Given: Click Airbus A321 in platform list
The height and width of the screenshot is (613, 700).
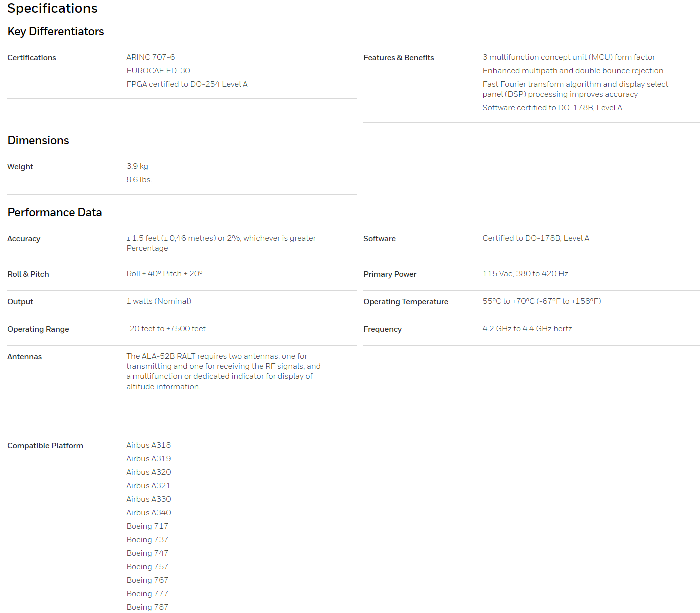Looking at the screenshot, I should pos(148,486).
